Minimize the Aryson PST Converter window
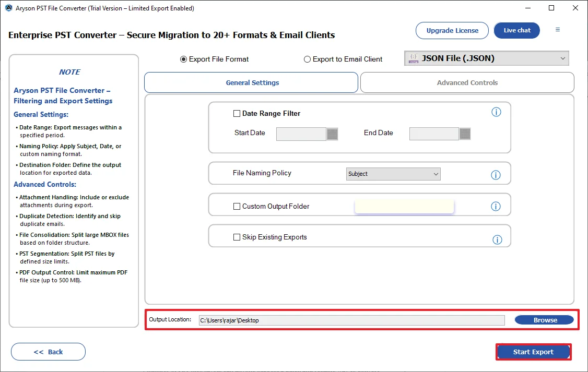This screenshot has width=588, height=372. point(528,8)
